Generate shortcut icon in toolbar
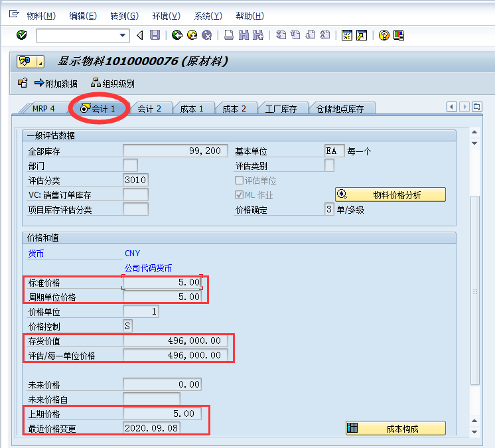495x448 pixels. [x=362, y=35]
